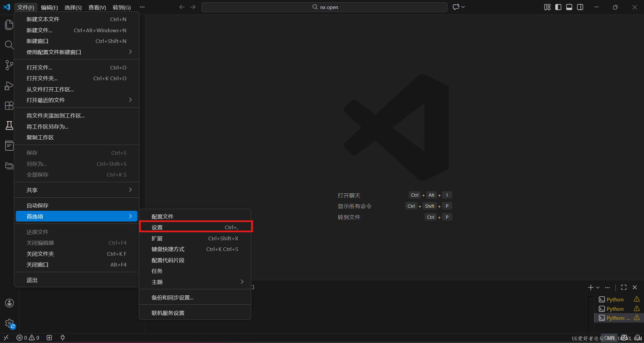
Task: Open the Manage gear icon
Action: (x=10, y=324)
